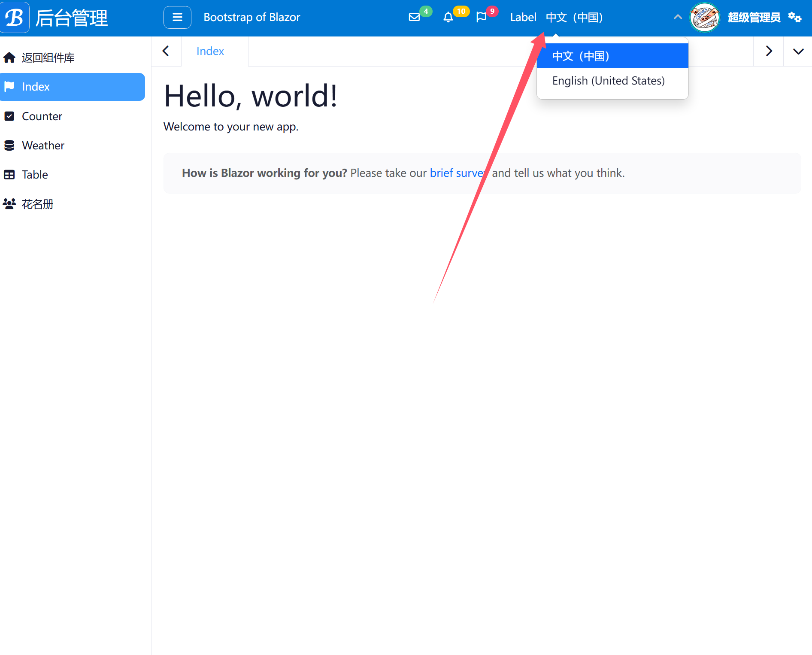Click the language select box showing 中文

pos(612,17)
